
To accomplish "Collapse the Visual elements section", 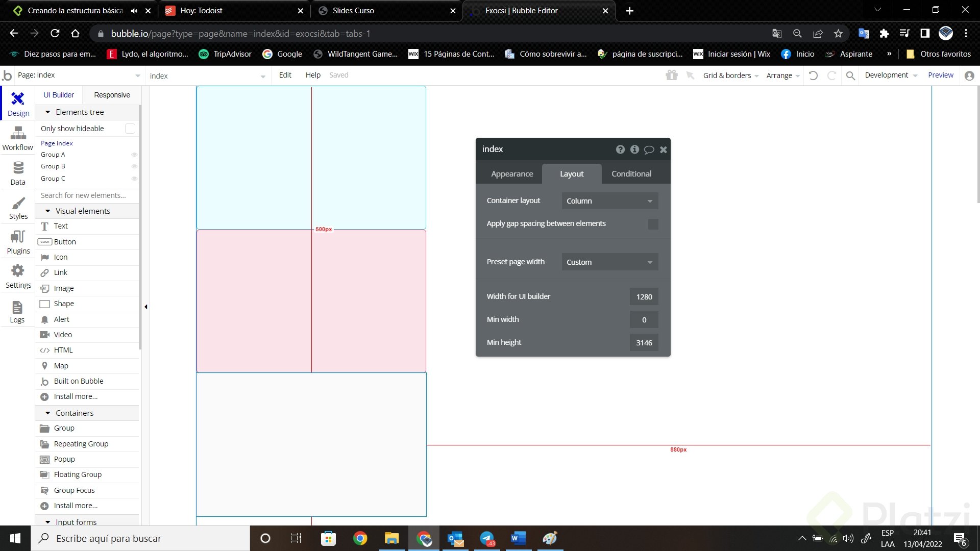I will pyautogui.click(x=48, y=211).
